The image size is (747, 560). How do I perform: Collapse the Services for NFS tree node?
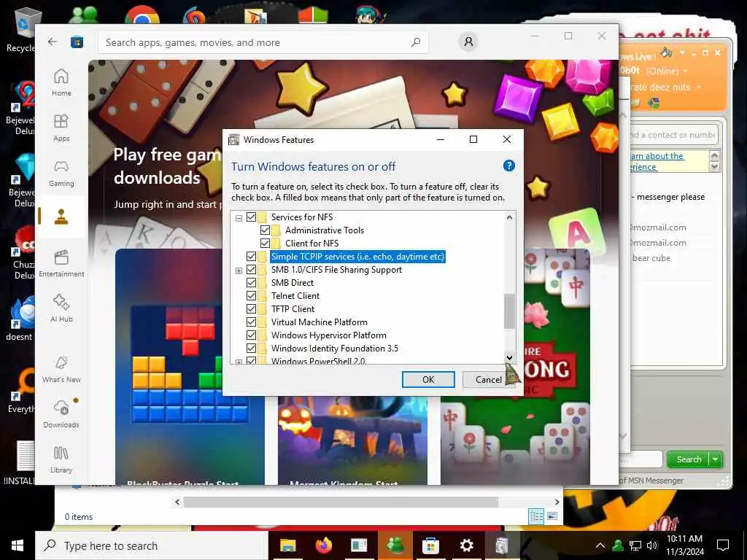(x=239, y=218)
